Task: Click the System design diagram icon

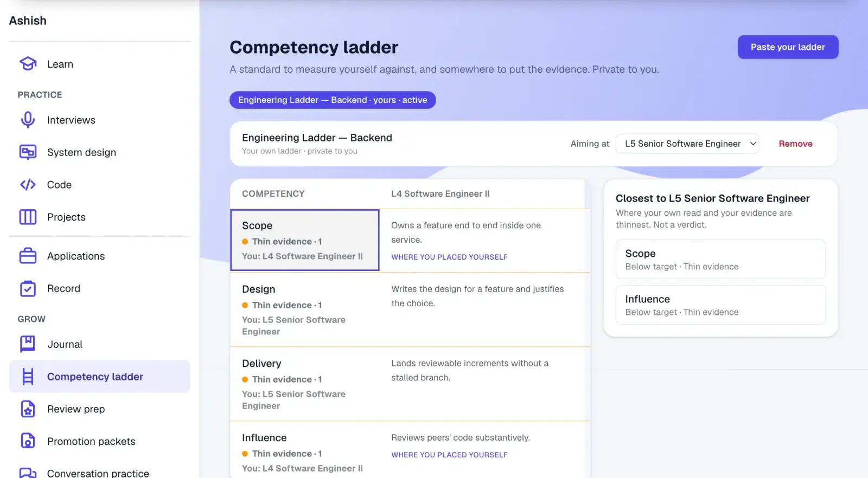Action: [x=28, y=152]
